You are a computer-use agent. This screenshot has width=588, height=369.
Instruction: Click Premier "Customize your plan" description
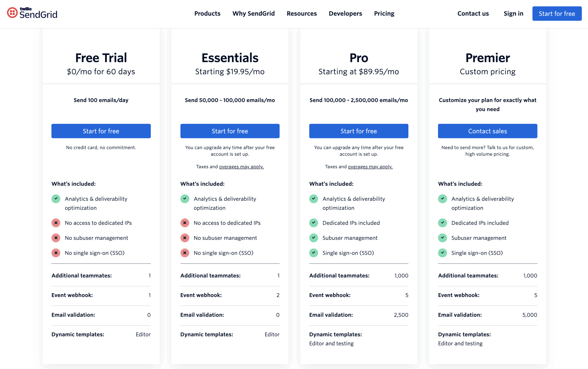487,104
